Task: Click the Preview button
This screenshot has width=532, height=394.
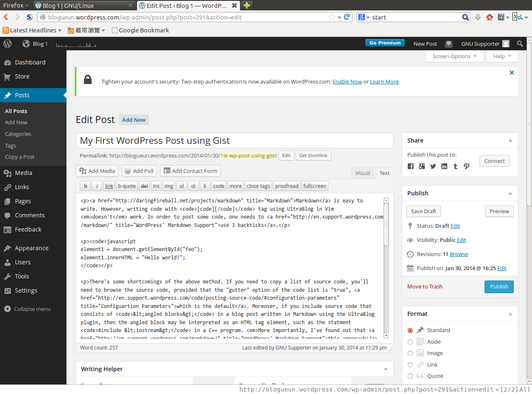Action: pos(499,211)
